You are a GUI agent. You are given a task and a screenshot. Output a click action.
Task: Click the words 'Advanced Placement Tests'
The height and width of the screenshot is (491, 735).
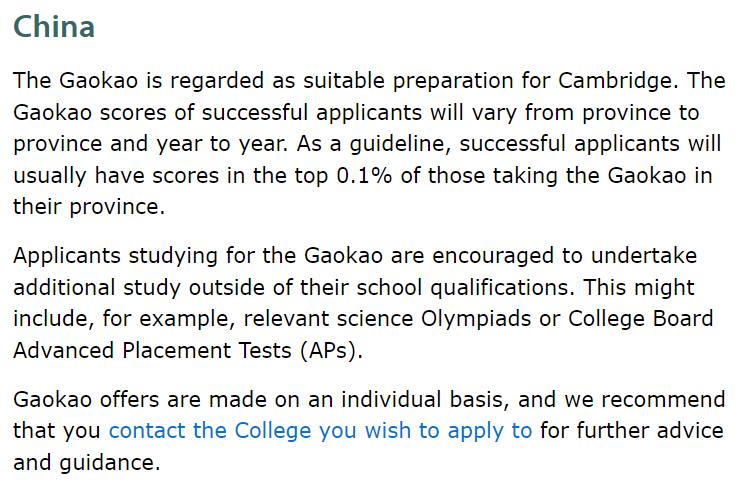click(152, 350)
